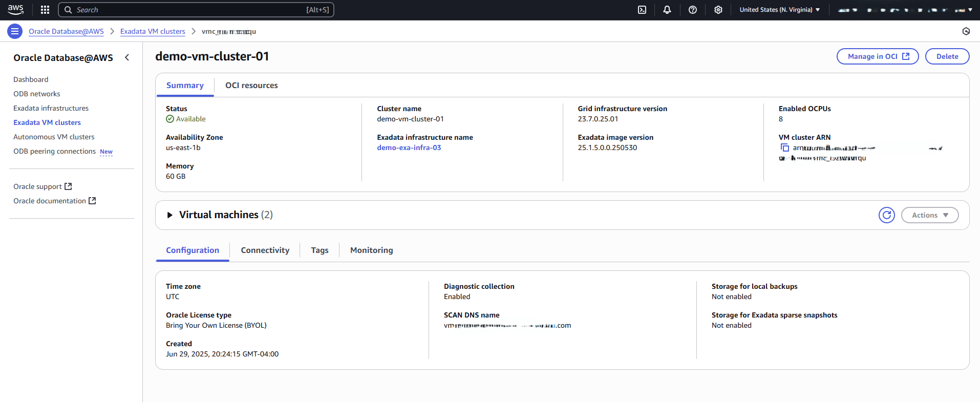Open the AWS home logo
Screen dimensions: 980x402
(16, 10)
